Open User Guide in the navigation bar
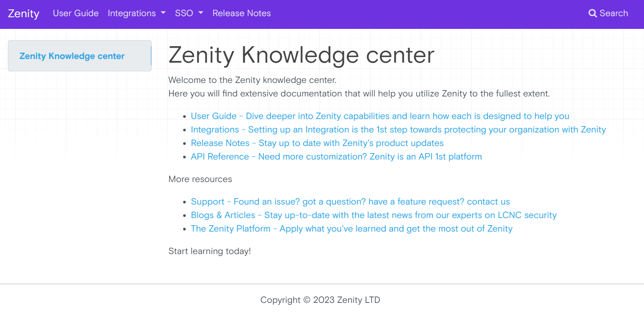 [x=76, y=14]
